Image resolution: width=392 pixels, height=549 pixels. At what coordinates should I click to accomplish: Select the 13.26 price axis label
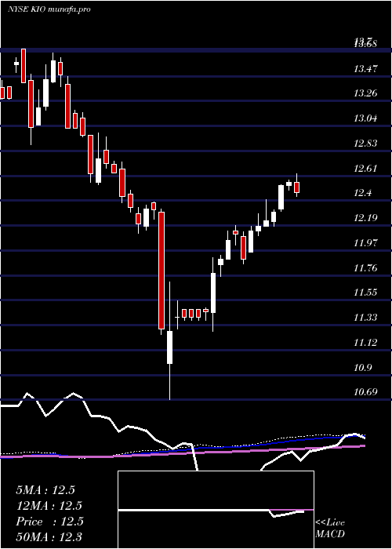tap(365, 93)
